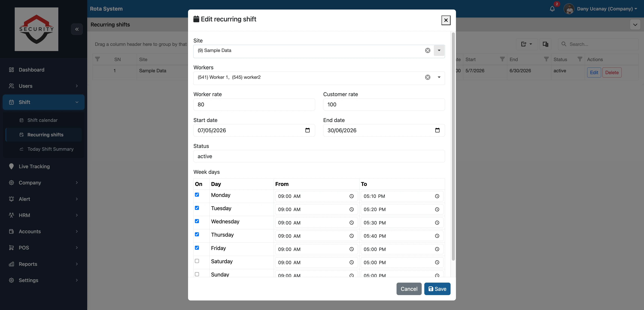Click the dialog vertical scrollbar

(x=453, y=146)
